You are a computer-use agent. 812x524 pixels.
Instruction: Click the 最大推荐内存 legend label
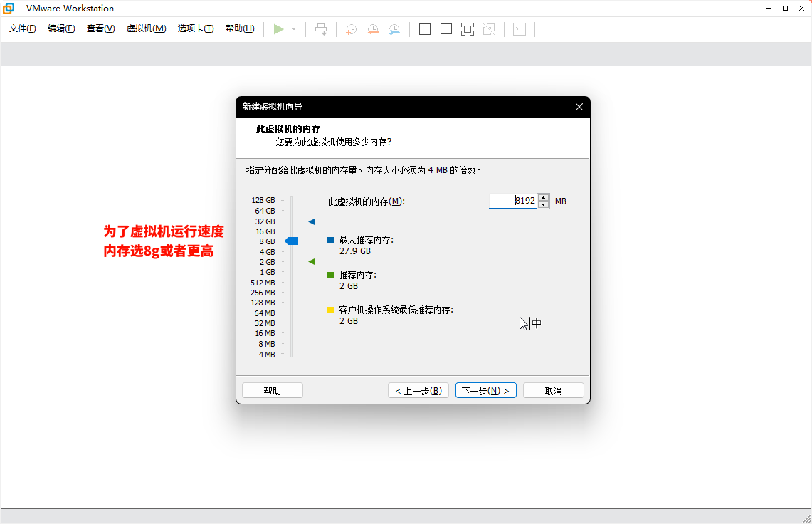pos(366,240)
